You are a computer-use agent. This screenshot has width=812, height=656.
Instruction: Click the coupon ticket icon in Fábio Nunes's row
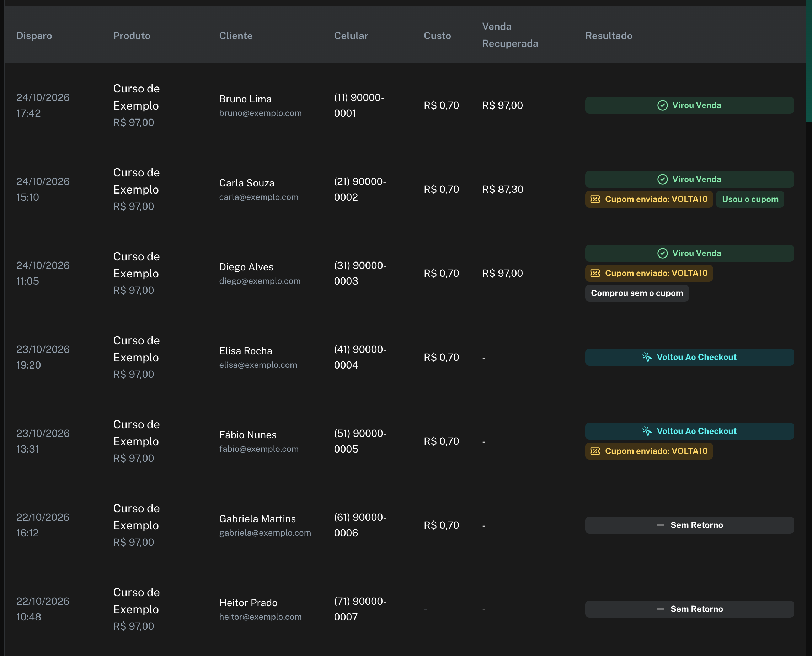[x=595, y=451]
